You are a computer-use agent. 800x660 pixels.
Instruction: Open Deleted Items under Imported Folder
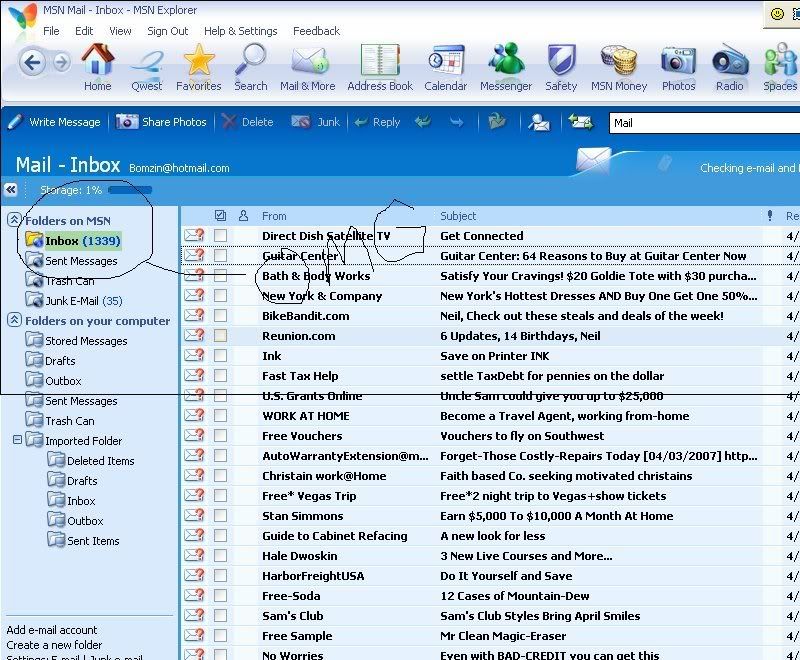91,460
